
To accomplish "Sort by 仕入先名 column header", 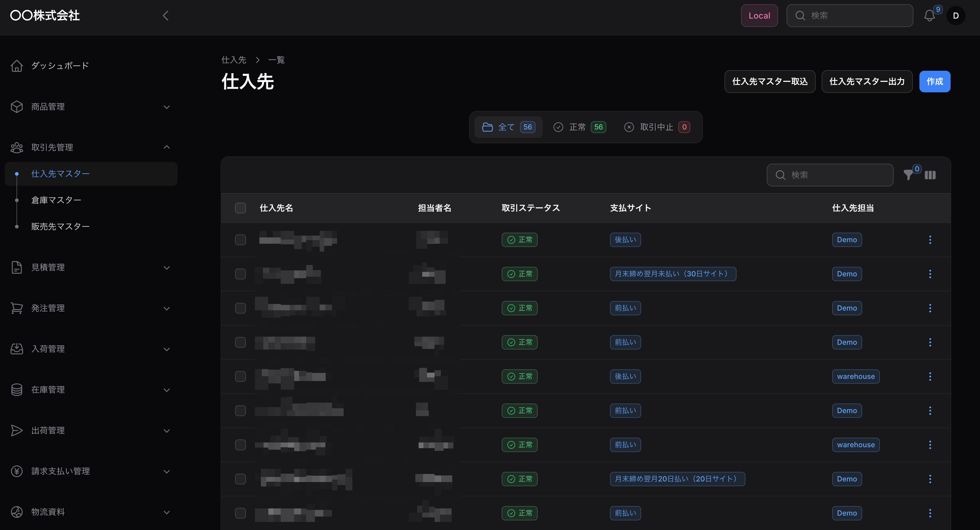I will [x=276, y=208].
